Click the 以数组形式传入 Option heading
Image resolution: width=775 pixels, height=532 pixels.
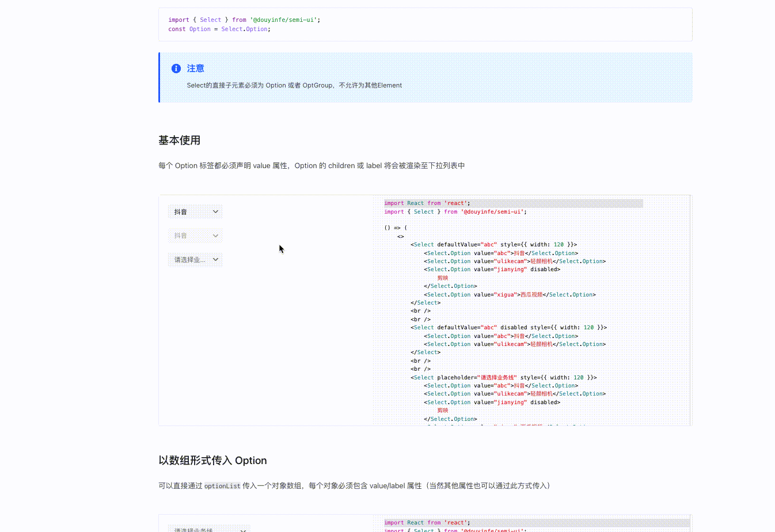211,460
